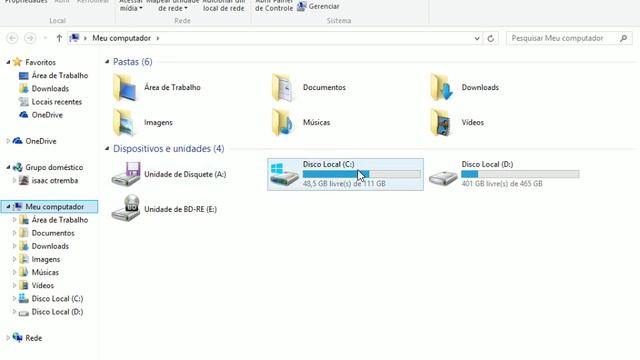Open the Área de Trabalho folder in Pastas

coord(157,87)
